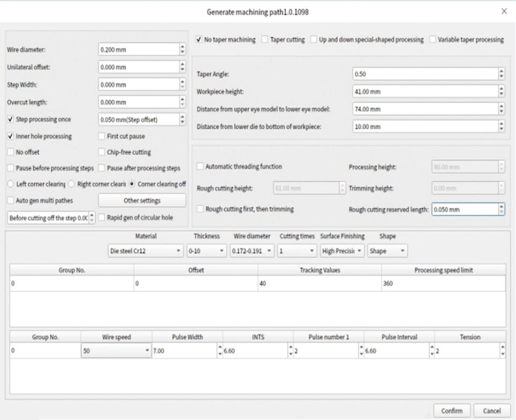Click the Cancel button
Image resolution: width=516 pixels, height=420 pixels.
(491, 411)
